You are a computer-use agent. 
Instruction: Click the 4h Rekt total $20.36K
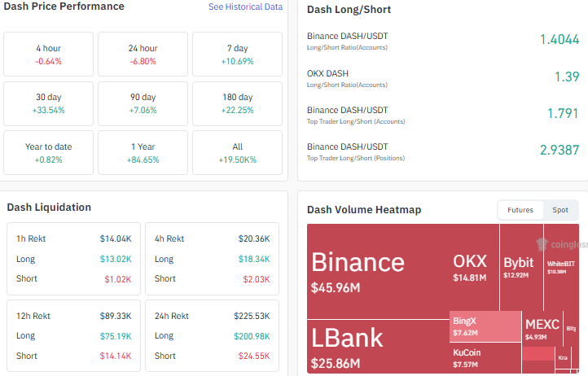point(254,238)
